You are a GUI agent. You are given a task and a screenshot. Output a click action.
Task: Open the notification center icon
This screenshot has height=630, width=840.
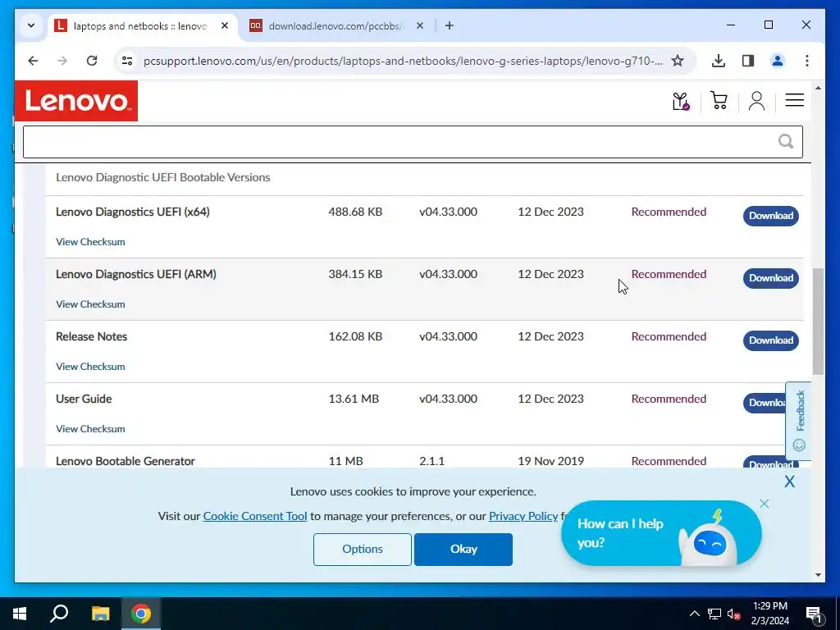point(814,614)
